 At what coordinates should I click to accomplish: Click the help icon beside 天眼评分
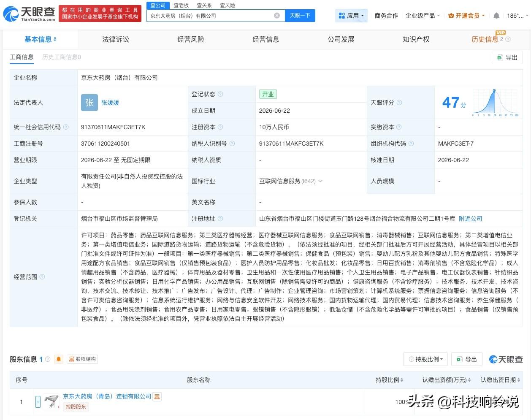(399, 103)
